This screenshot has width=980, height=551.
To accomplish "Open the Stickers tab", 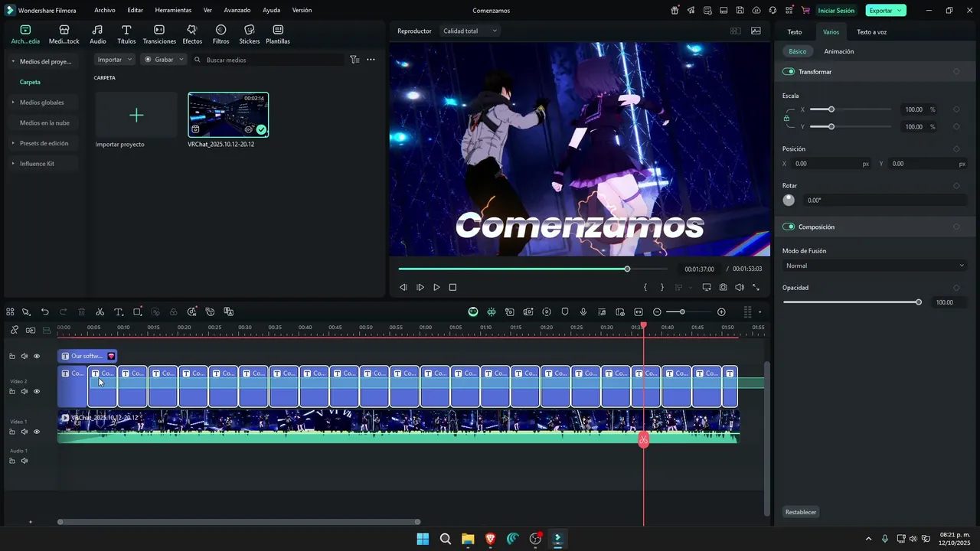I will click(250, 34).
